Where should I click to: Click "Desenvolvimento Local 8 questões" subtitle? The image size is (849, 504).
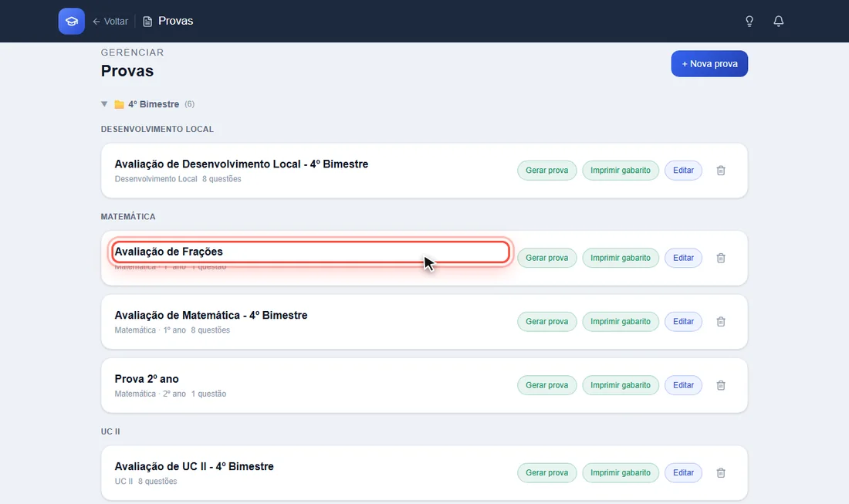tap(178, 179)
